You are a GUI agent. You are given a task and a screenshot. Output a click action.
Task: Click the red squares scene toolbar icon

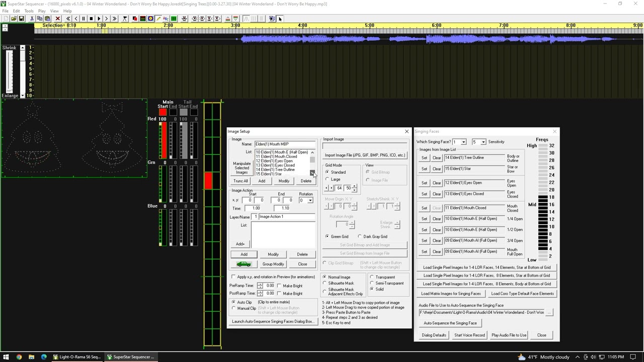pyautogui.click(x=135, y=19)
